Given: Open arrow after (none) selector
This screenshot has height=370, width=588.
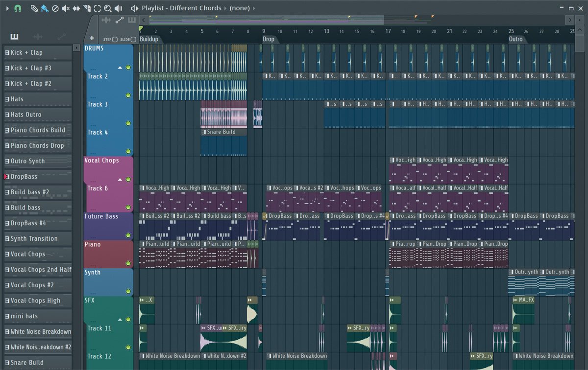Looking at the screenshot, I should click(253, 8).
